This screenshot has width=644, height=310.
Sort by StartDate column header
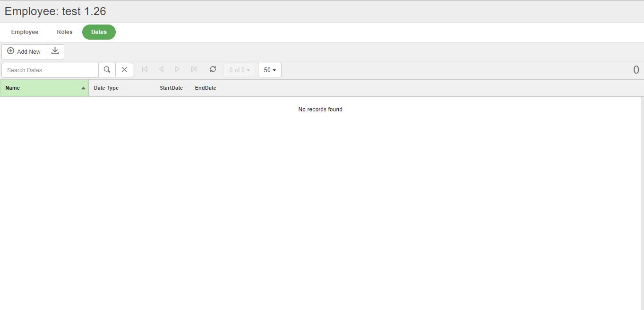(171, 88)
